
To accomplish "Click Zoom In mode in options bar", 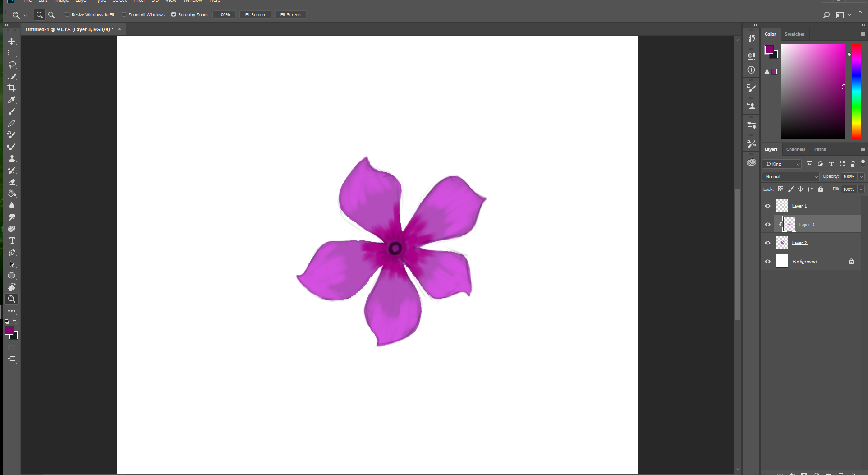I will click(x=40, y=15).
